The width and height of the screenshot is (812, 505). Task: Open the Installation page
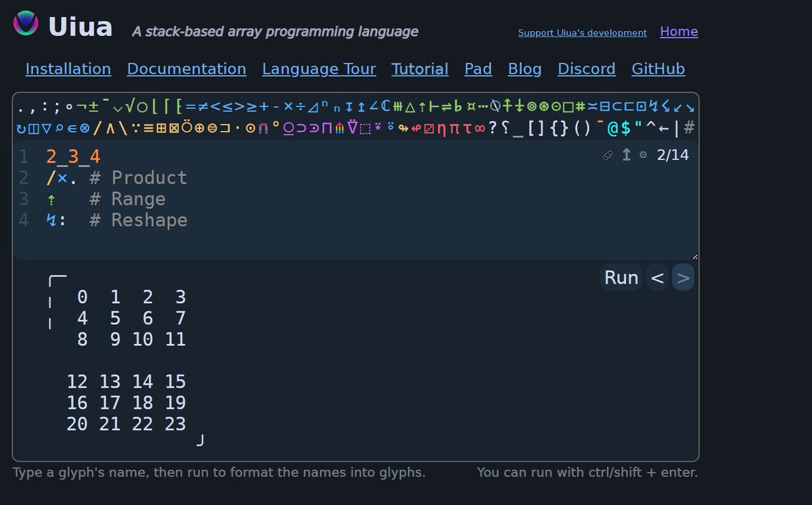tap(68, 69)
